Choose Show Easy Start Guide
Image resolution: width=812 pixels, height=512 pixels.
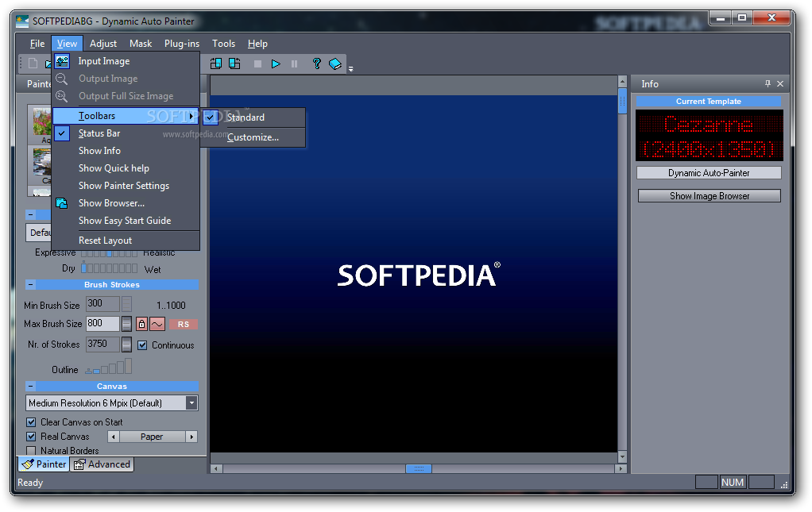[x=126, y=221]
